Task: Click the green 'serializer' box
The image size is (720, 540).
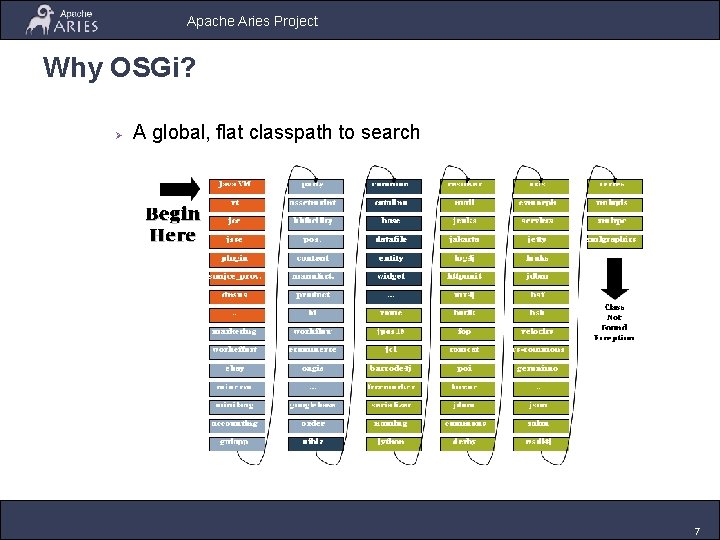Action: 394,407
